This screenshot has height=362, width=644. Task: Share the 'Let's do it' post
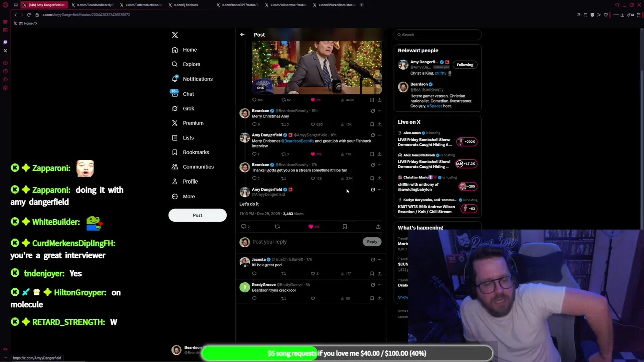click(x=378, y=227)
